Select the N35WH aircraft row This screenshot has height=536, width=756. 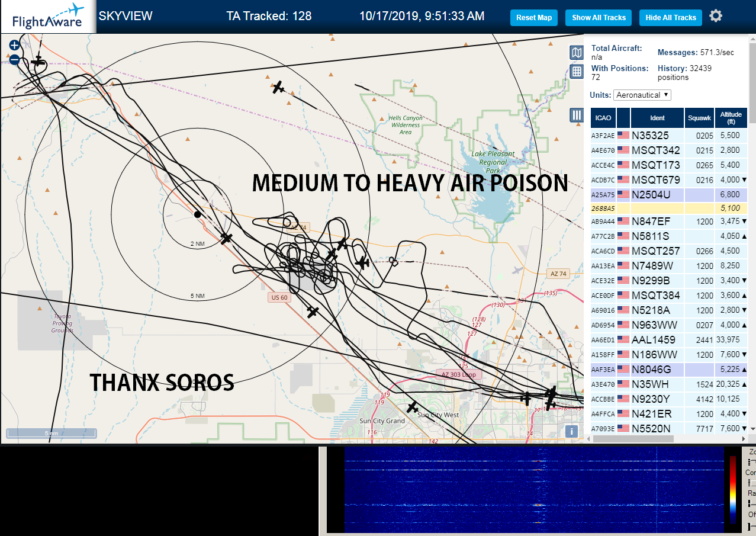tap(669, 384)
